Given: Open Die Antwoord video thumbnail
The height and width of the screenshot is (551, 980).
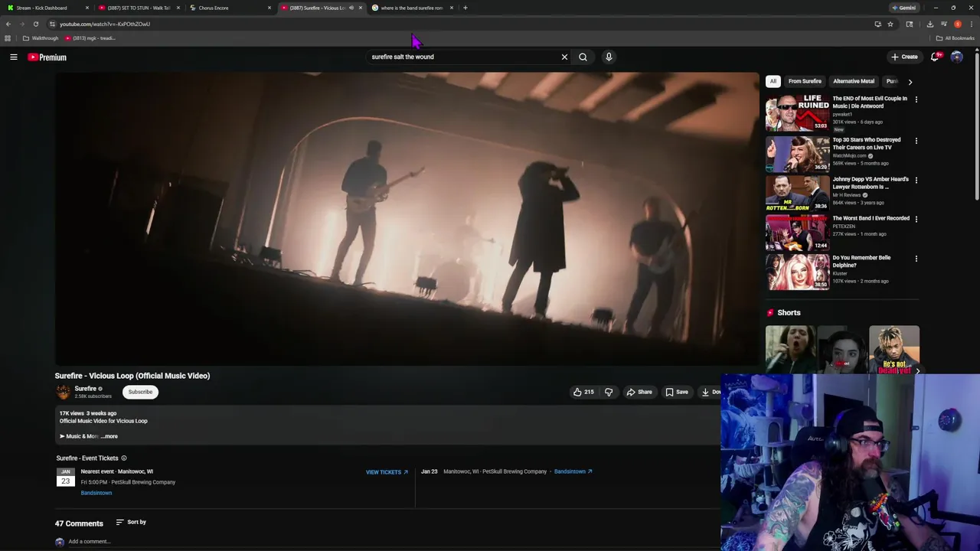Looking at the screenshot, I should pyautogui.click(x=797, y=112).
